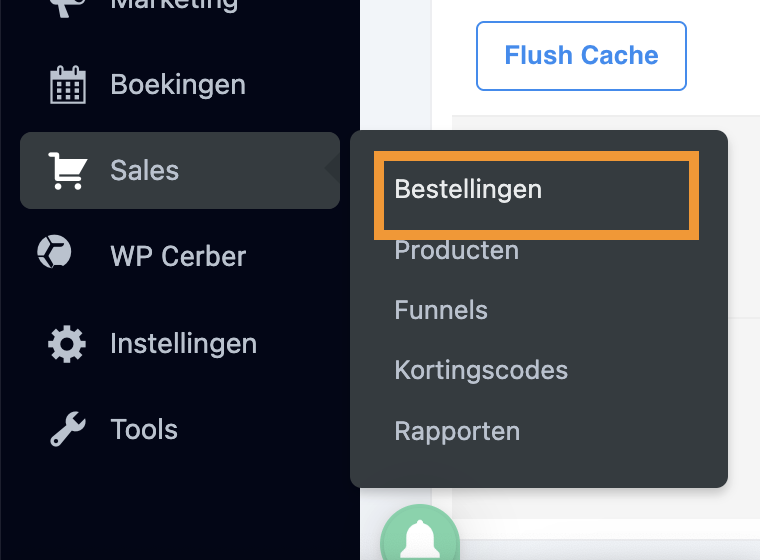Open the WP Cerber sidebar label

click(178, 256)
